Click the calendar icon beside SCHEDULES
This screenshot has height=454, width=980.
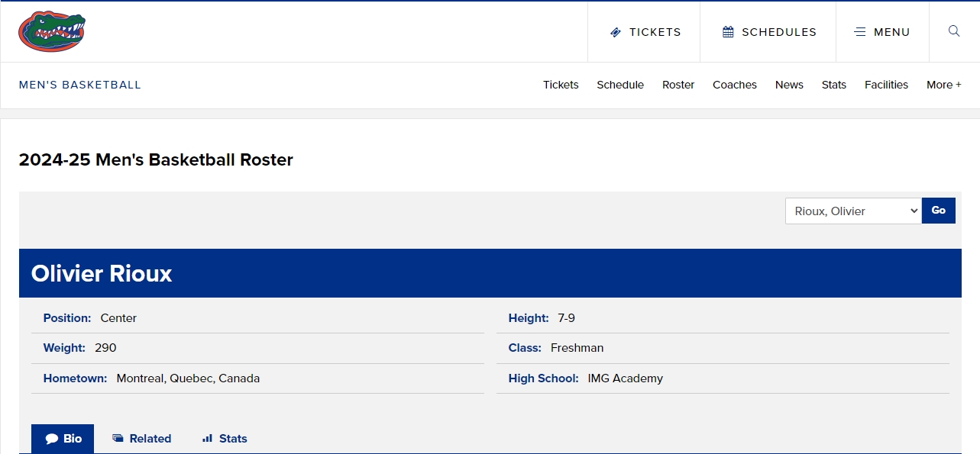click(728, 32)
